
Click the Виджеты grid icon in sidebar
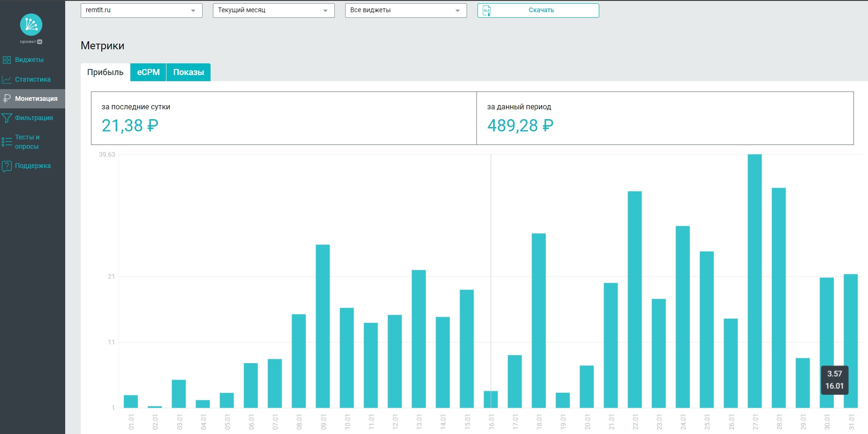(7, 60)
